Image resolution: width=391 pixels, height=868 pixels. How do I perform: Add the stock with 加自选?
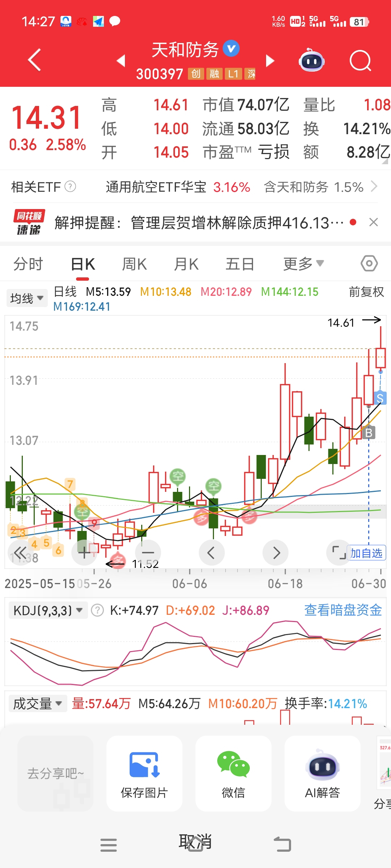[x=366, y=553]
